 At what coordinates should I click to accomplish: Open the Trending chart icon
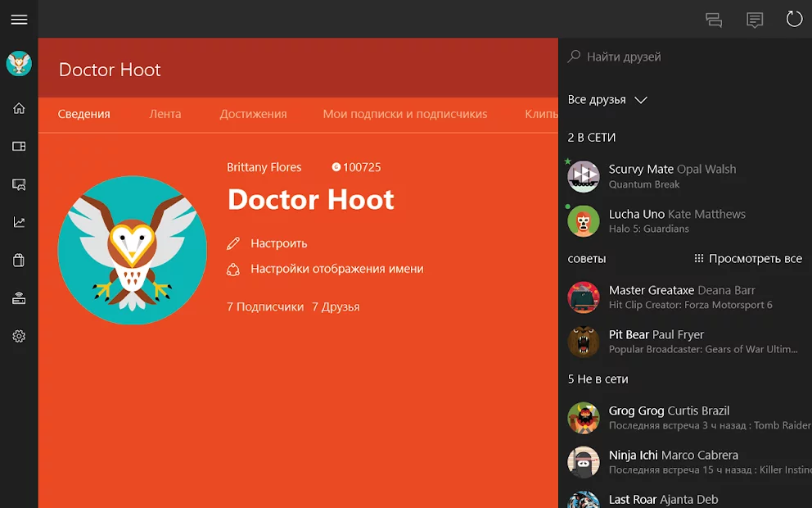(x=19, y=222)
